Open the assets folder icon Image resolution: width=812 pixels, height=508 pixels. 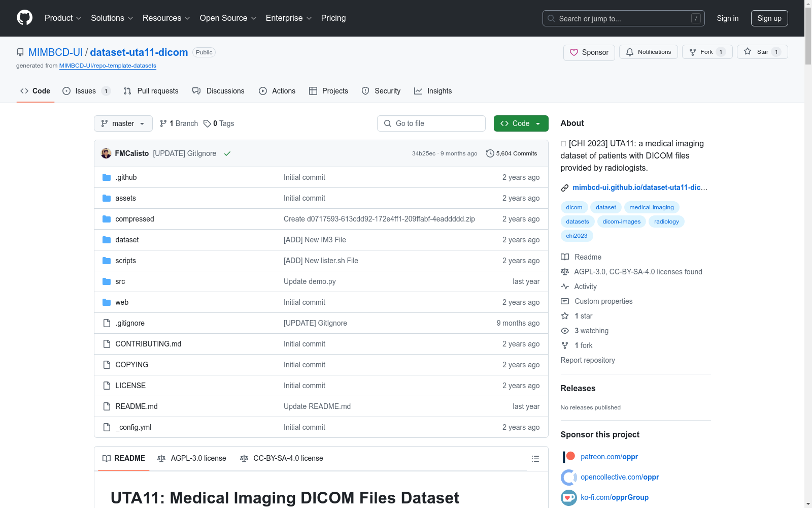107,198
